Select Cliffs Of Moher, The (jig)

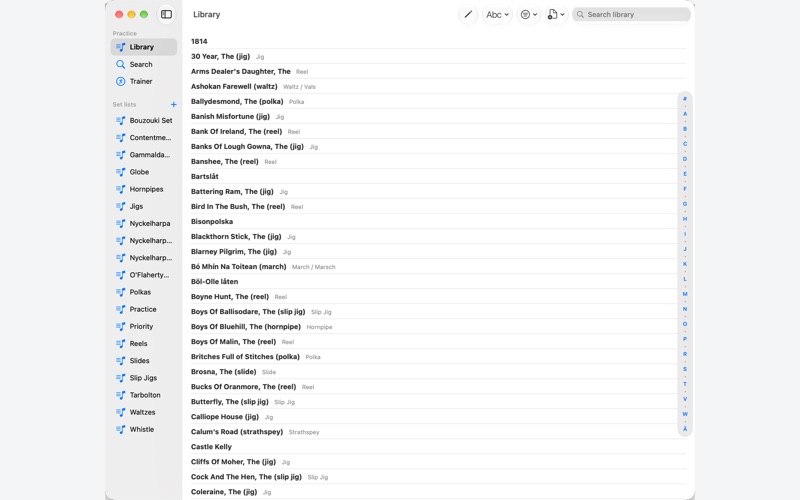point(438,462)
